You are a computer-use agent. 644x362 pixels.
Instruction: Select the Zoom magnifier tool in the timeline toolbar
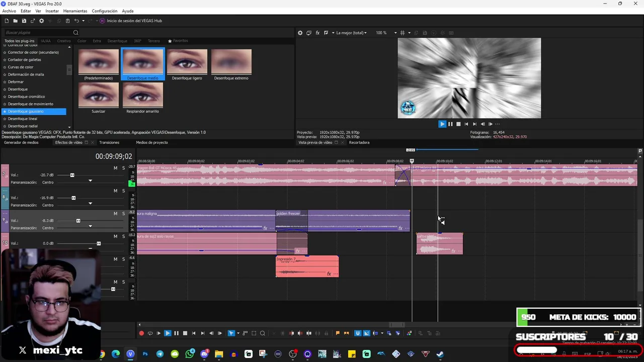(x=262, y=333)
